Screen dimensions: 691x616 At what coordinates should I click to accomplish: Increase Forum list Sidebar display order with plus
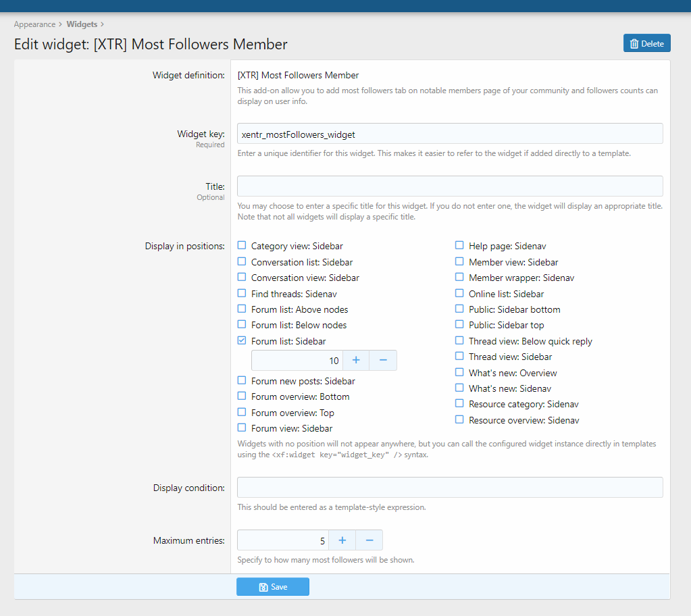tap(356, 361)
